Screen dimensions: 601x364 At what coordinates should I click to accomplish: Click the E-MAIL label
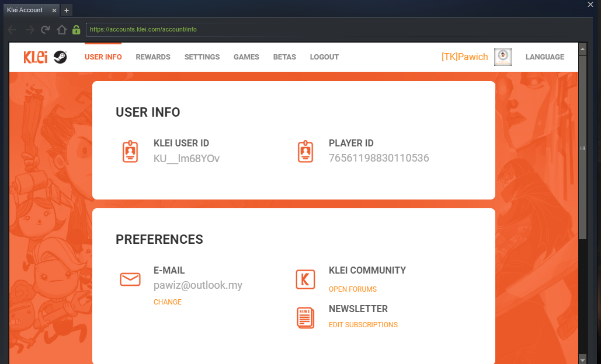[x=169, y=270]
